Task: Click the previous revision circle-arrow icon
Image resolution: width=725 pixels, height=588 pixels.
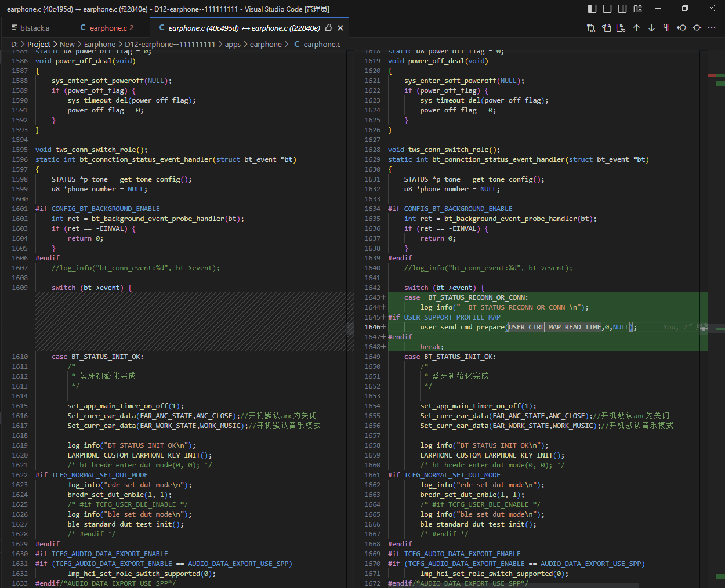Action: (681, 28)
